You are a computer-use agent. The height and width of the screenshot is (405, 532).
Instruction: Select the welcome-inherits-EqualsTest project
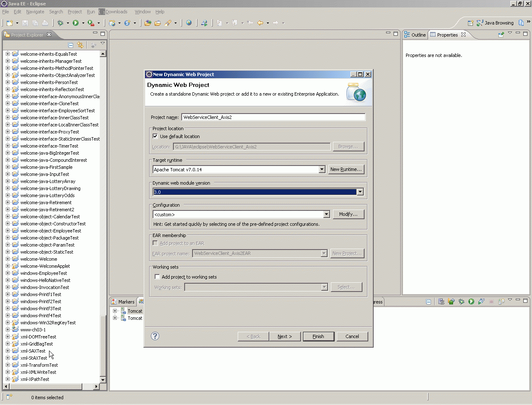point(49,54)
